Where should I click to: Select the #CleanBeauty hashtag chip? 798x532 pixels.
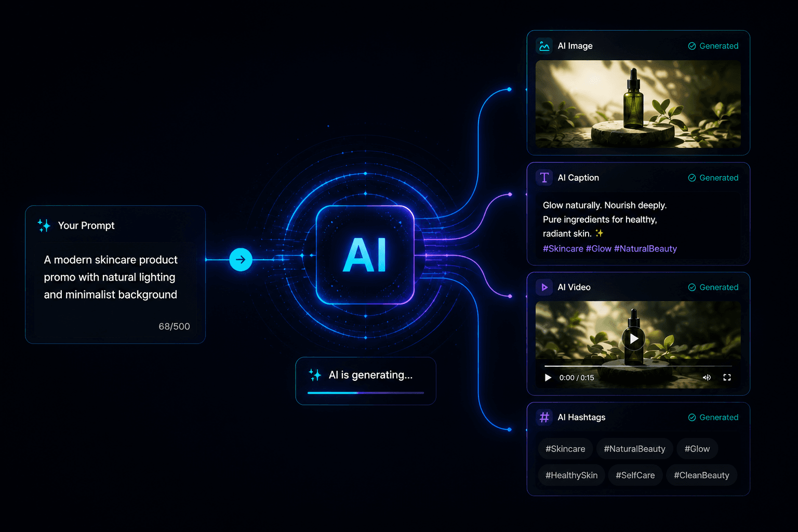pyautogui.click(x=701, y=475)
